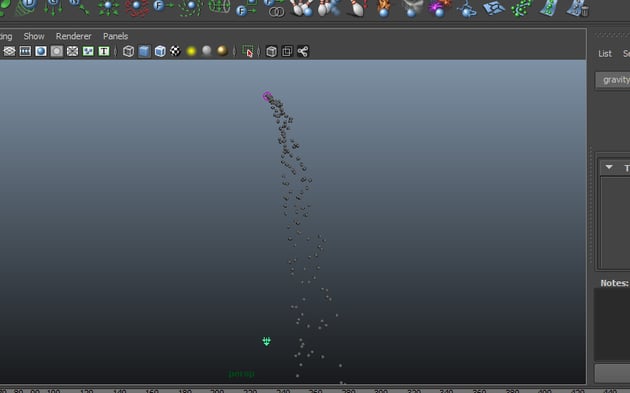Viewport: 630px width, 393px height.
Task: Select the gravity tab in Attribute Editor
Action: click(613, 80)
